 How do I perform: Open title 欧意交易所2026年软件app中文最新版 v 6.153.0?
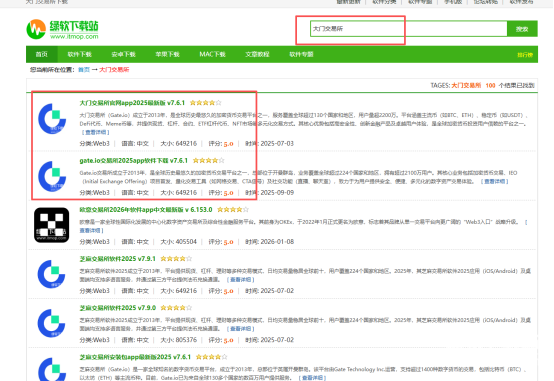coord(146,210)
